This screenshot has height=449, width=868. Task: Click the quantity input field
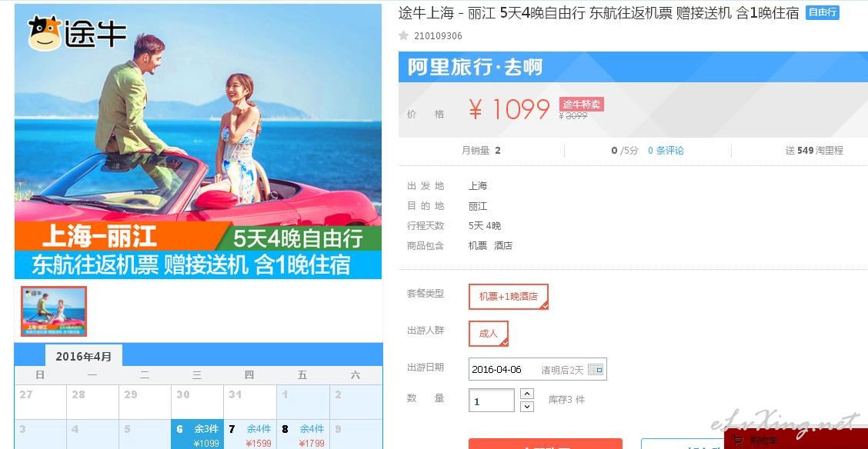[492, 401]
